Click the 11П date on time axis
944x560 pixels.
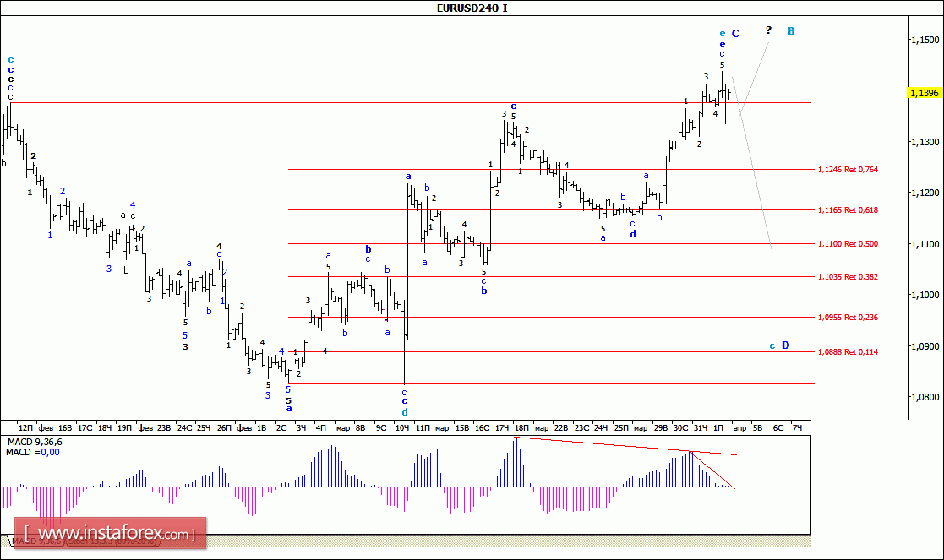coord(423,427)
